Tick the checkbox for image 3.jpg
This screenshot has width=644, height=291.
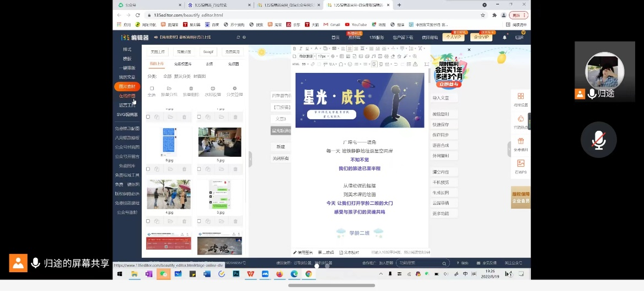point(199,221)
